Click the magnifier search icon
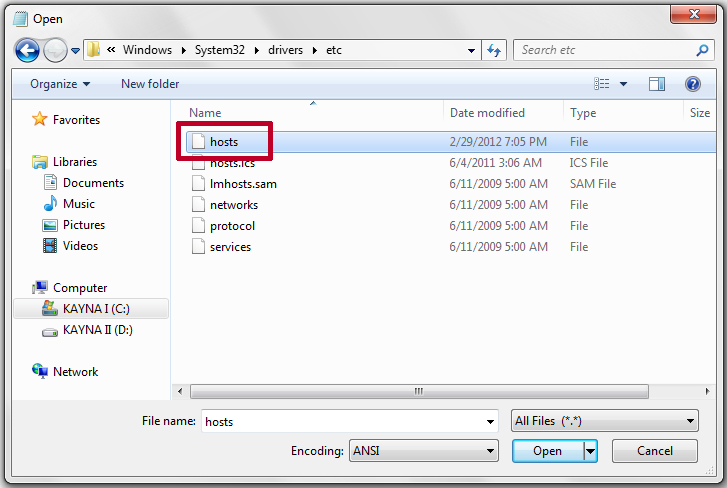 [x=702, y=50]
